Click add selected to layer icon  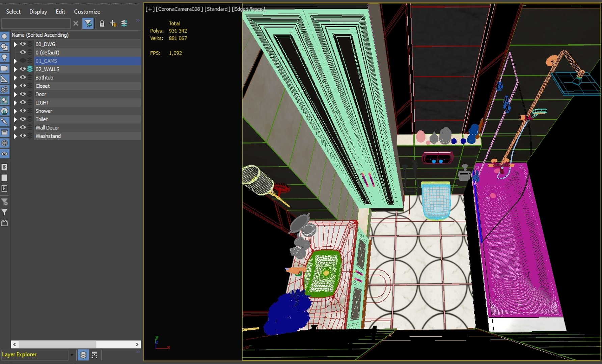[x=124, y=23]
